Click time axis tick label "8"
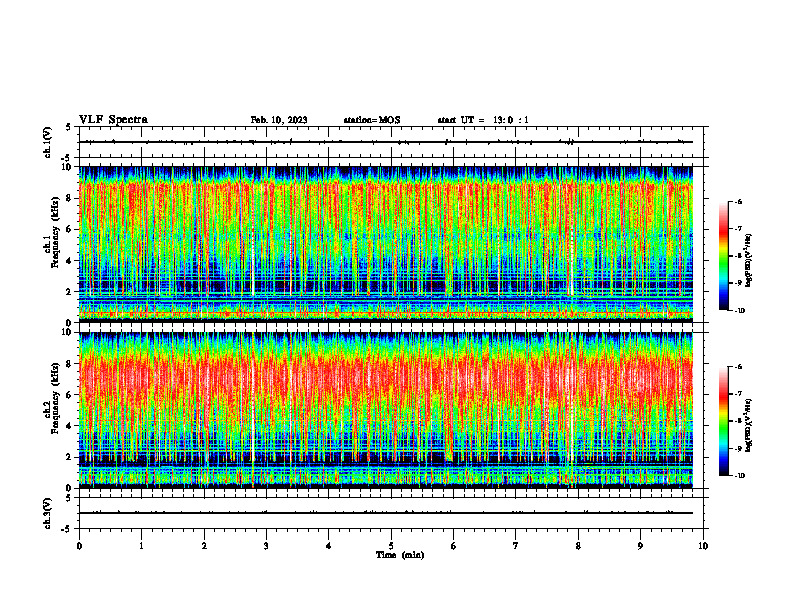The width and height of the screenshot is (792, 612). pyautogui.click(x=578, y=546)
